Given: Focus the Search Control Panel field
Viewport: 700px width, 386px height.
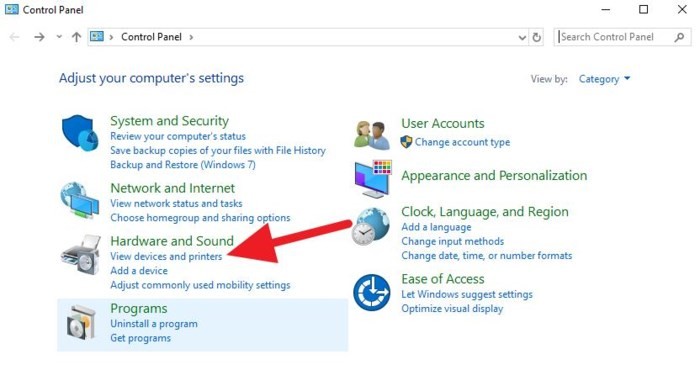Looking at the screenshot, I should click(x=622, y=37).
